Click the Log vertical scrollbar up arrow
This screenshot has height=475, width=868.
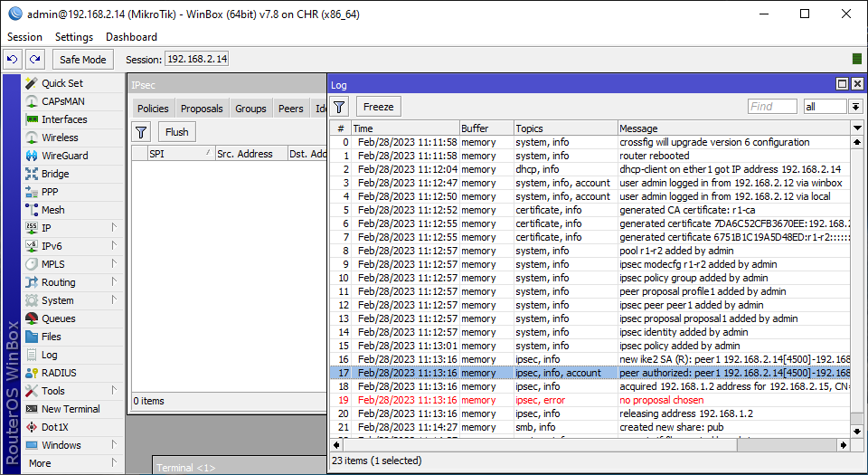(x=857, y=142)
